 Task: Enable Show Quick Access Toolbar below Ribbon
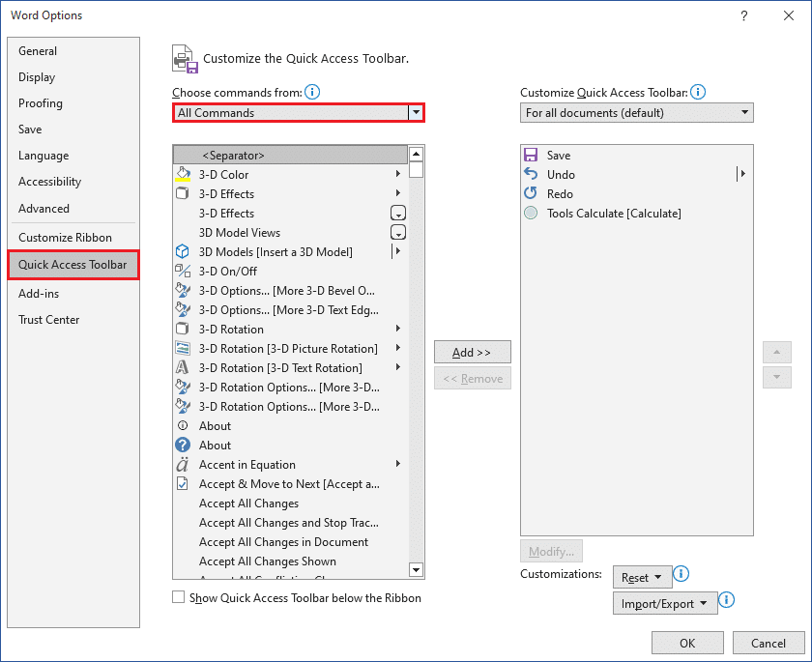(179, 598)
